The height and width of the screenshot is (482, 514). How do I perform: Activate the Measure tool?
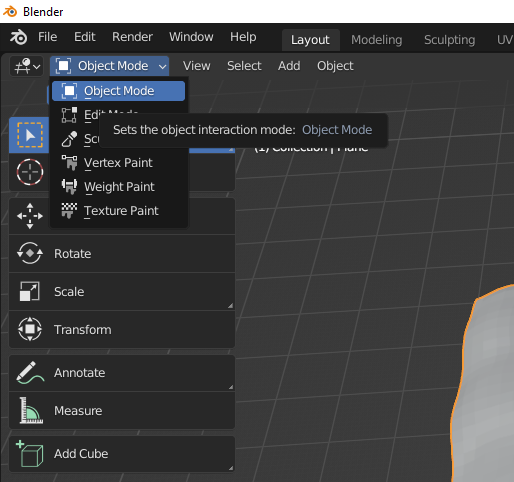[x=122, y=411]
